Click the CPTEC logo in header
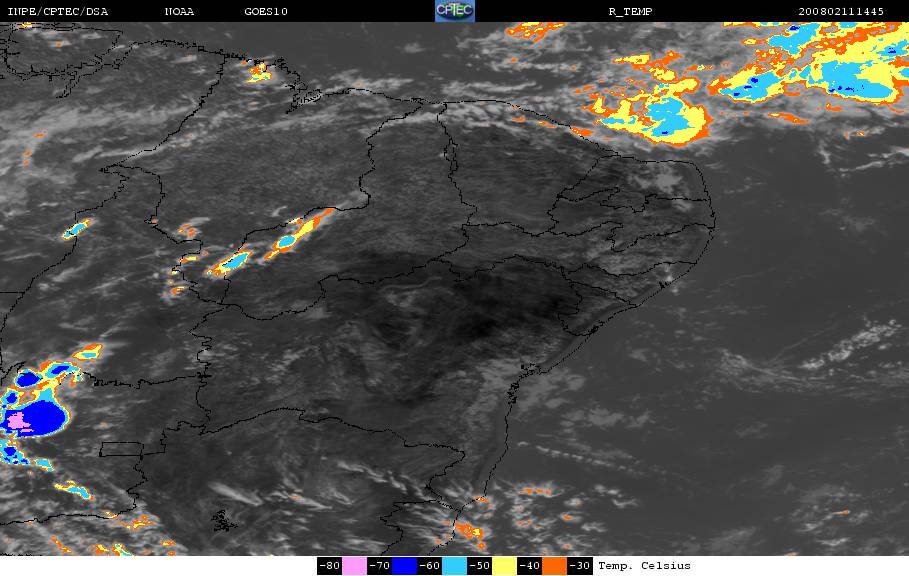Screen dimensions: 909x576 point(454,11)
